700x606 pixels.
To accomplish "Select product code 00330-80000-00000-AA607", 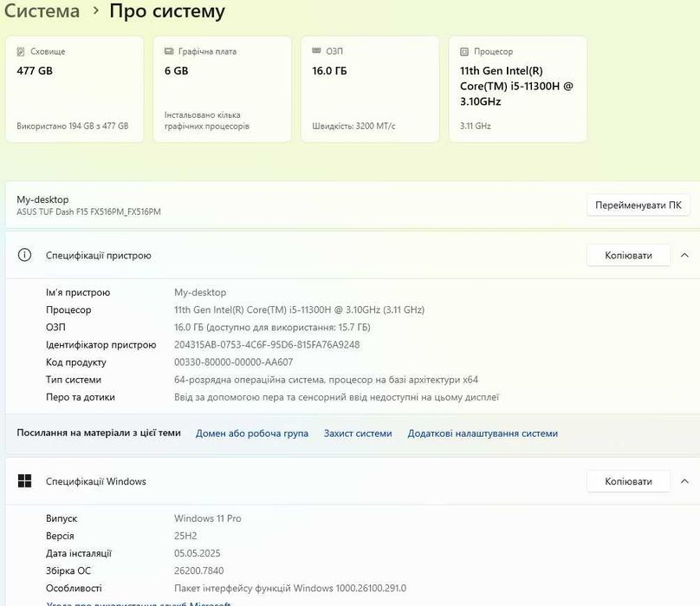I will [234, 362].
